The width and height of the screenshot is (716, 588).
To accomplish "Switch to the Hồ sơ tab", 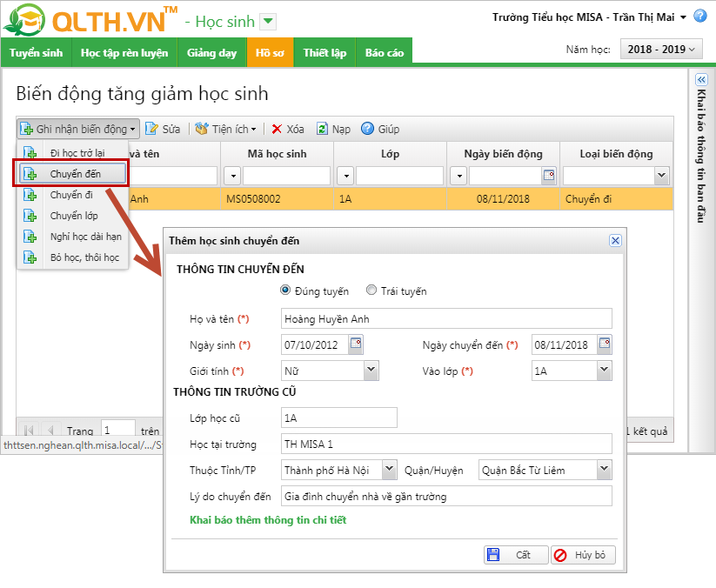I will click(270, 52).
